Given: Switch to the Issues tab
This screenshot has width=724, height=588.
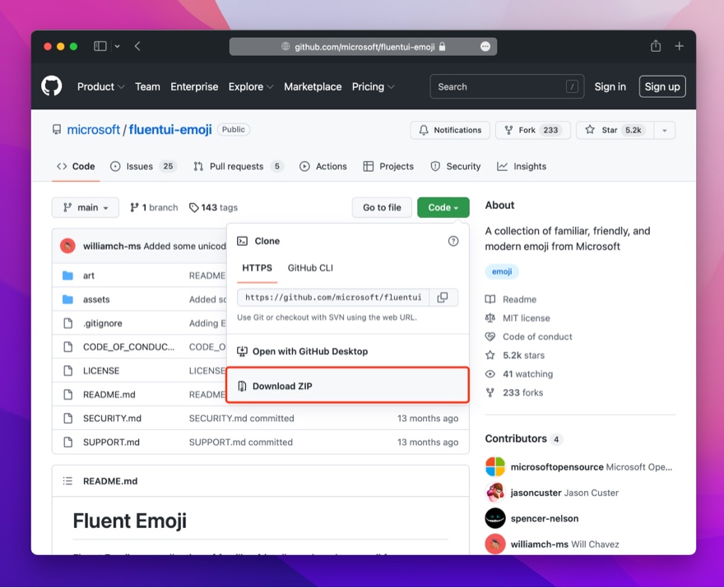Looking at the screenshot, I should (x=142, y=166).
